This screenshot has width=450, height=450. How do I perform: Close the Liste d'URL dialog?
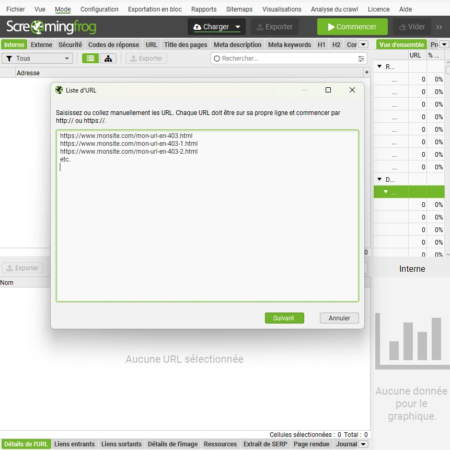pos(352,90)
